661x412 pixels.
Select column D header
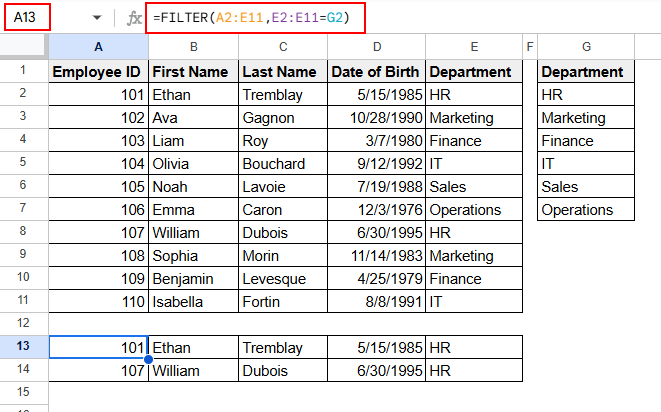[377, 47]
